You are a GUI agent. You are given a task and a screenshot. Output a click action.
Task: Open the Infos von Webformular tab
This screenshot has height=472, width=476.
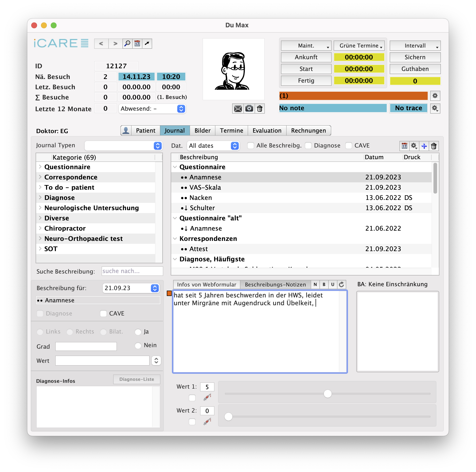tap(207, 285)
